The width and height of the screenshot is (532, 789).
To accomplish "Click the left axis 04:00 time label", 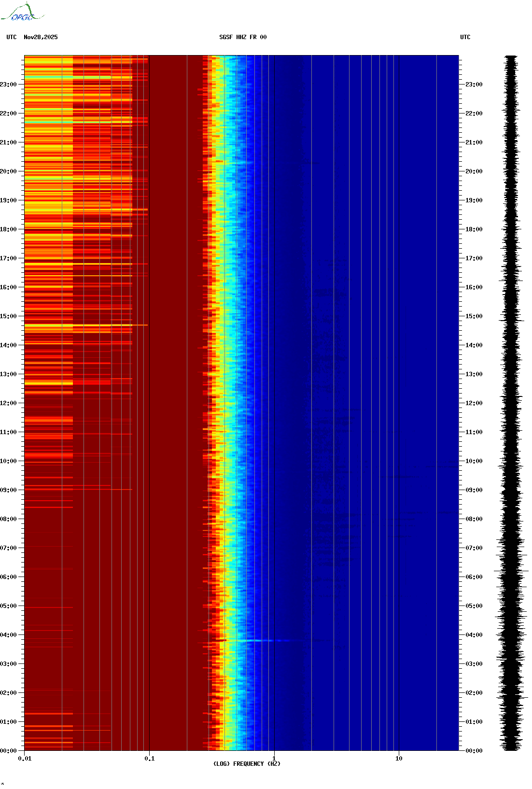I will (8, 635).
